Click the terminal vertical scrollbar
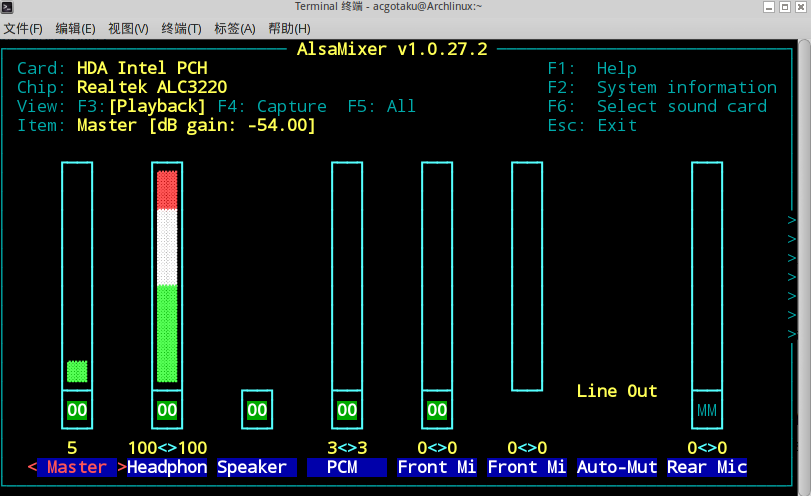The width and height of the screenshot is (811, 496). pyautogui.click(x=805, y=267)
